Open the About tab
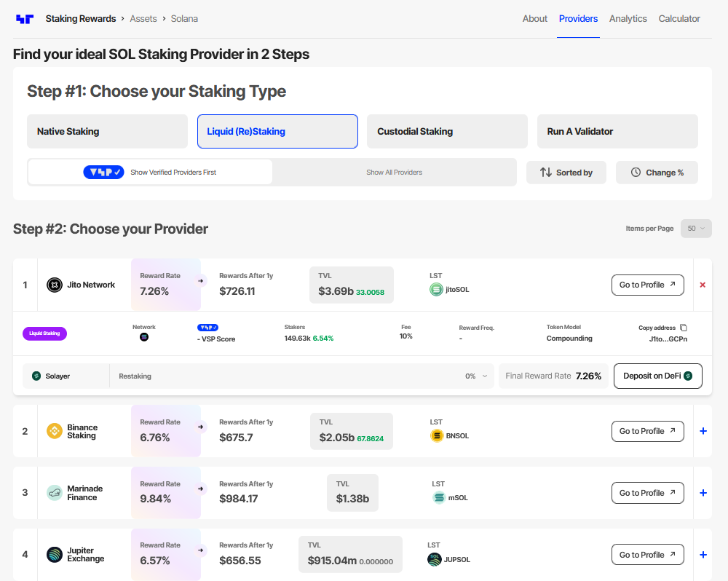 (x=535, y=19)
